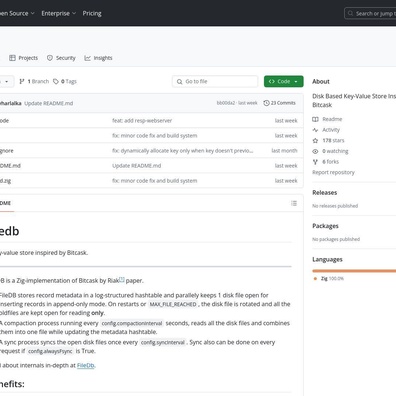
Task: Select the README tab
Action: pyautogui.click(x=5, y=203)
